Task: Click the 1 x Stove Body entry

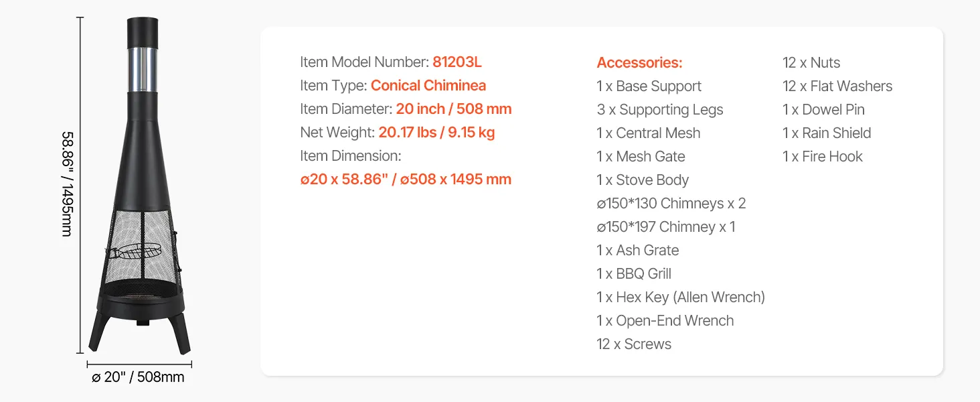Action: 642,180
